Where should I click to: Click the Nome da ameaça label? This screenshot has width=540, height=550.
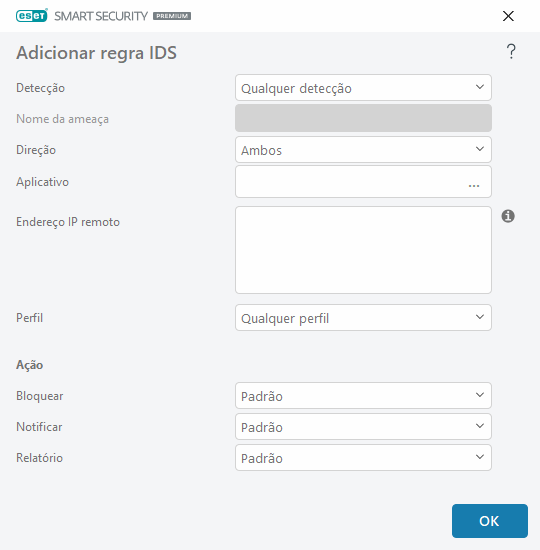click(62, 119)
